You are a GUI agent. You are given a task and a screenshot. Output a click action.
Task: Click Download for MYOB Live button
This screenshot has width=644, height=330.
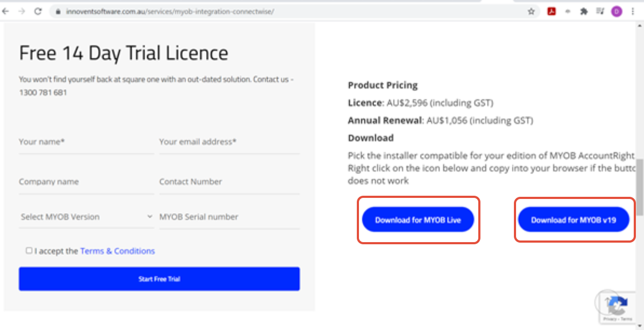(418, 219)
